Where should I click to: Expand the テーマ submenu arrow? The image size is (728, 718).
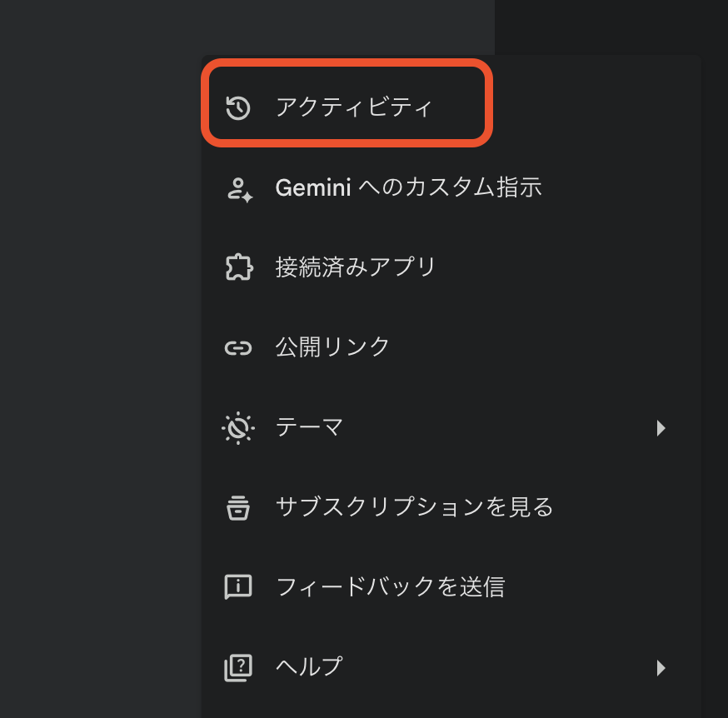(661, 428)
